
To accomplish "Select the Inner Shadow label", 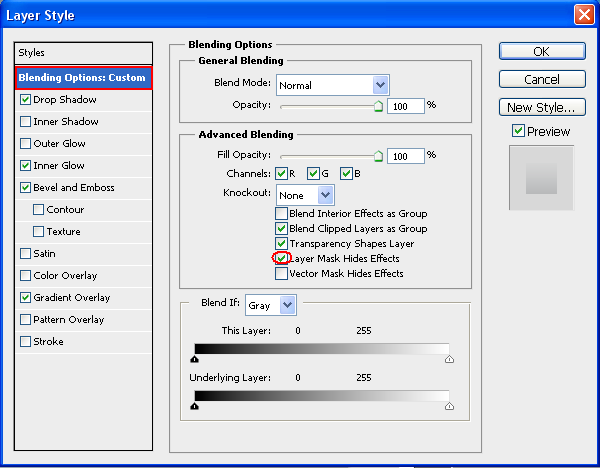I will (66, 122).
